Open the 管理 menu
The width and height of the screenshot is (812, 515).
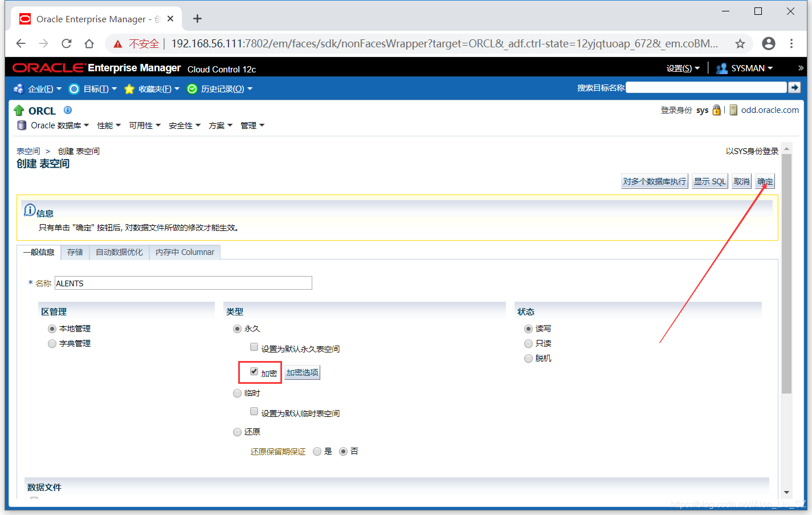click(x=252, y=125)
